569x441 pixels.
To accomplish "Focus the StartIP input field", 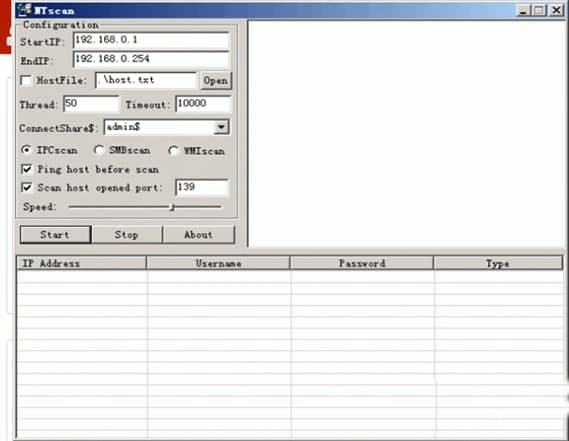I will click(x=151, y=40).
